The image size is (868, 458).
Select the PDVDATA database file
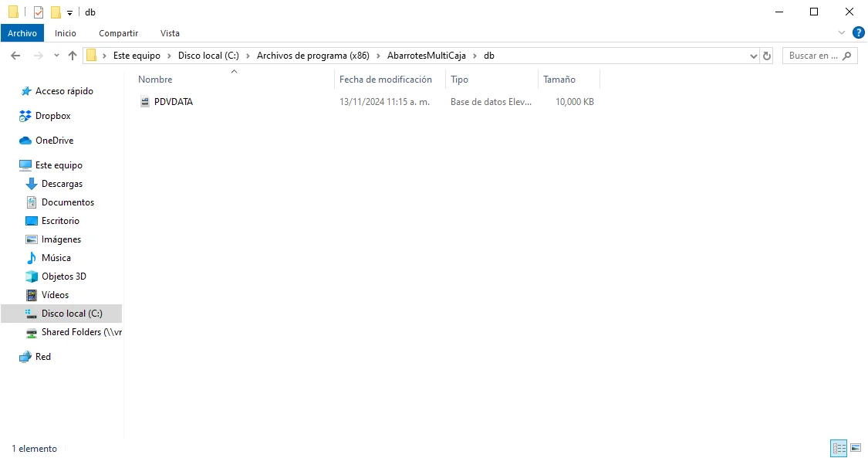point(173,102)
